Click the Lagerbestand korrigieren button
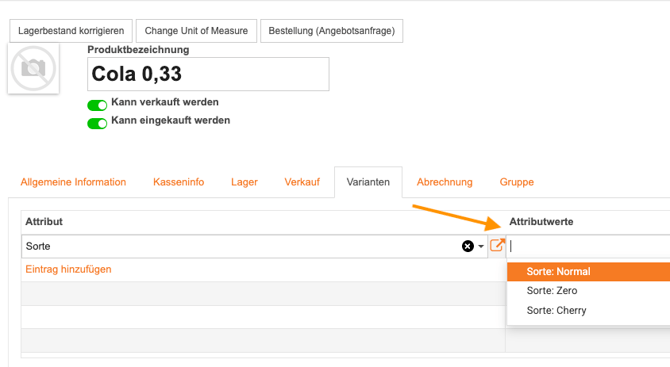Screen dimensions: 670x367 71,31
